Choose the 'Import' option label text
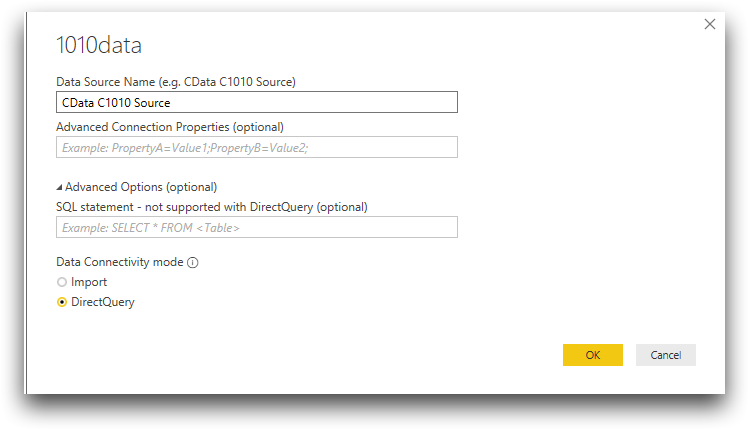The width and height of the screenshot is (749, 430). tap(89, 282)
